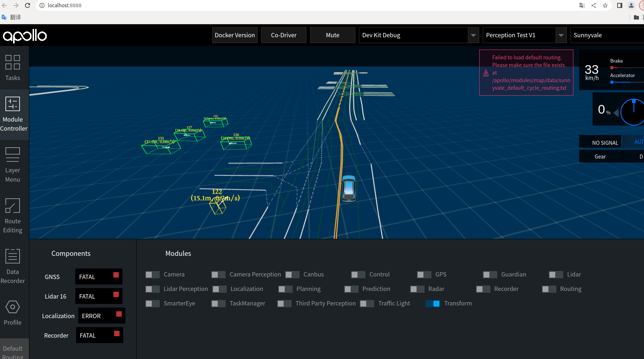Screen dimensions: 644x359
Task: Expand the Dev Kit Debug mode dropdown
Action: coord(419,35)
